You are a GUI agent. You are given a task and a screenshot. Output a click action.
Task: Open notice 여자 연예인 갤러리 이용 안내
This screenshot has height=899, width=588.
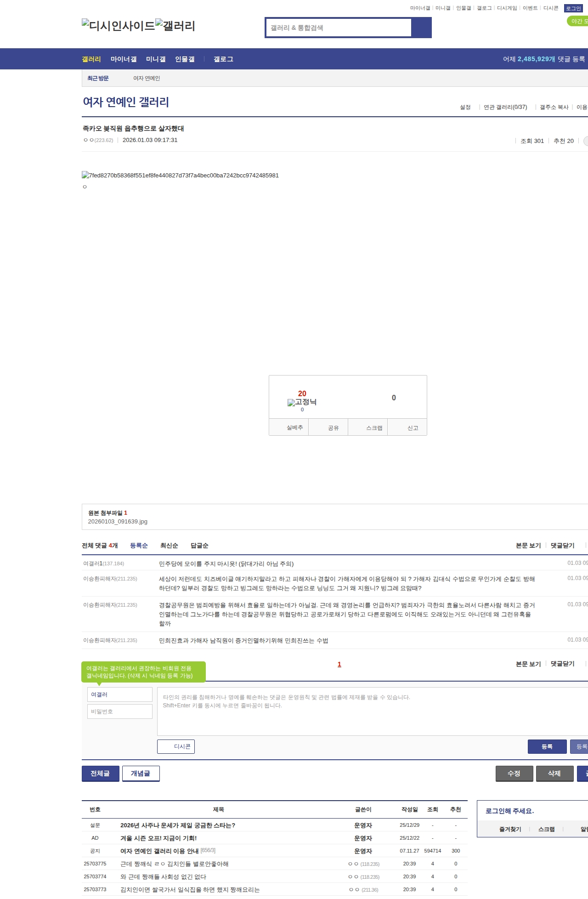click(159, 851)
